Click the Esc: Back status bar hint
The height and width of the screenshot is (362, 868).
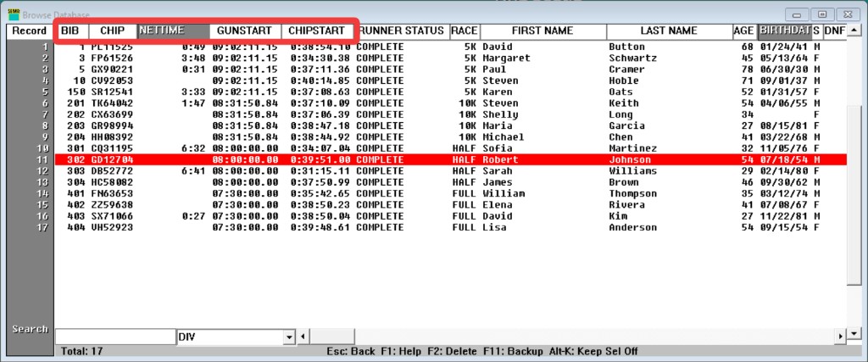click(x=351, y=352)
